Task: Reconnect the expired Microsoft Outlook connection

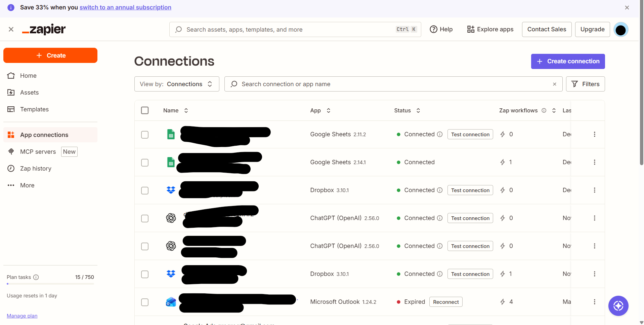Action: point(446,302)
